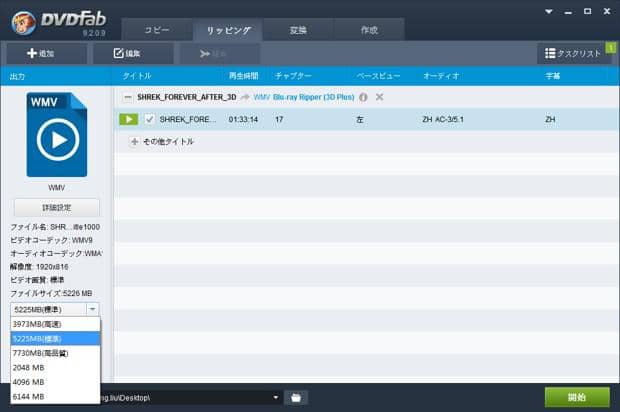The width and height of the screenshot is (620, 412).
Task: Browse output folder with folder icon
Action: [296, 398]
